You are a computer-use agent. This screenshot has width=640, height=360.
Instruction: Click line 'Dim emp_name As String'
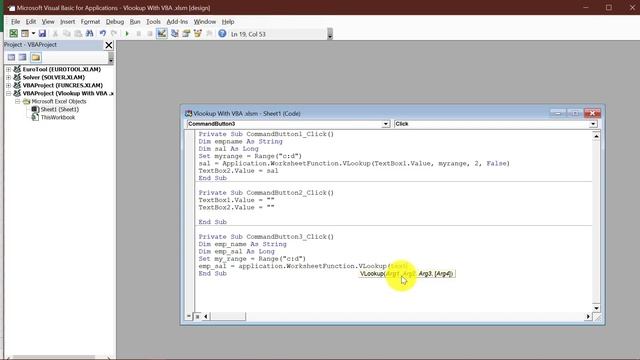242,244
